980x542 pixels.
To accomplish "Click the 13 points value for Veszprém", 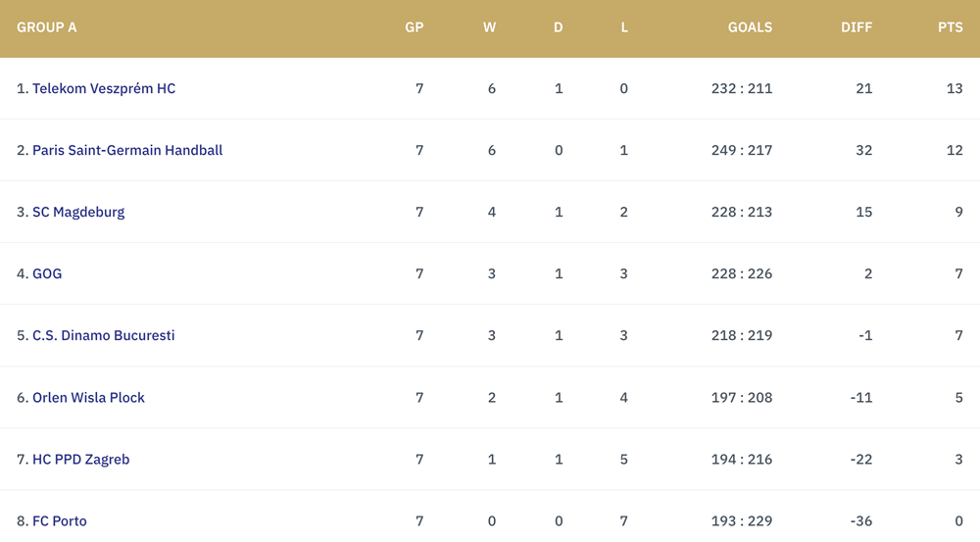I will coord(955,89).
